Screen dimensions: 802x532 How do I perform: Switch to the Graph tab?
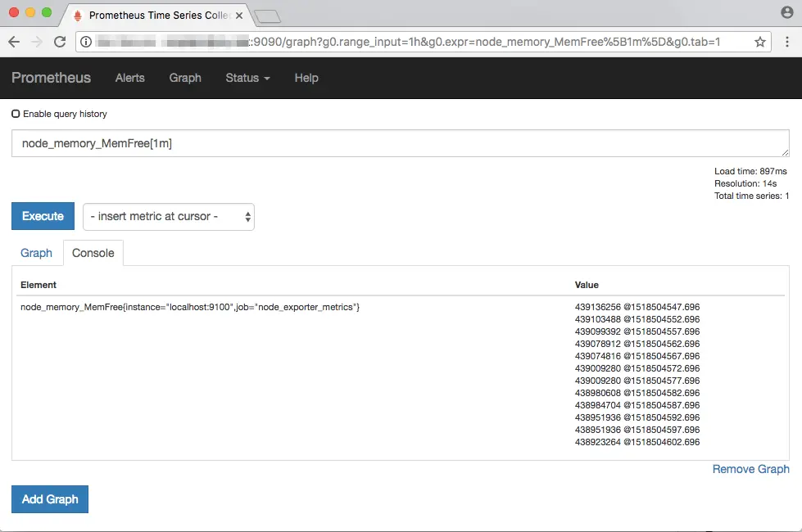click(x=36, y=253)
